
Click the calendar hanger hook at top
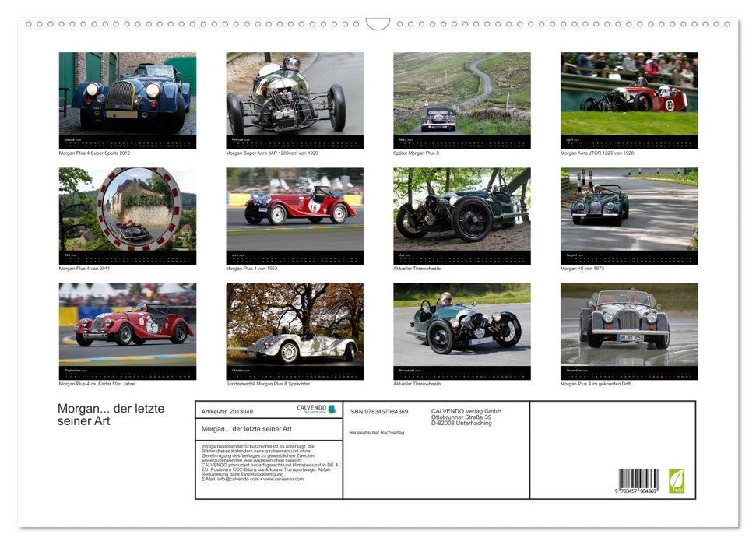point(378,24)
